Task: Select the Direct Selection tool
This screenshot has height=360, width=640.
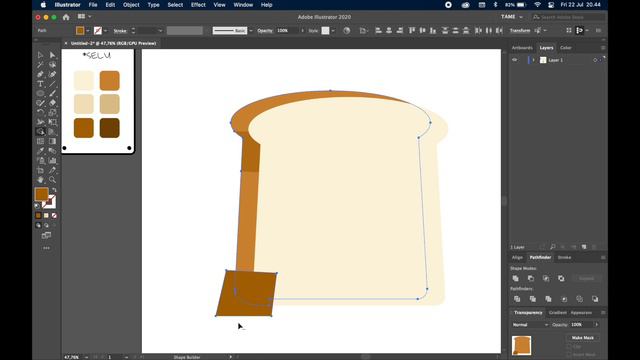Action: click(x=52, y=55)
